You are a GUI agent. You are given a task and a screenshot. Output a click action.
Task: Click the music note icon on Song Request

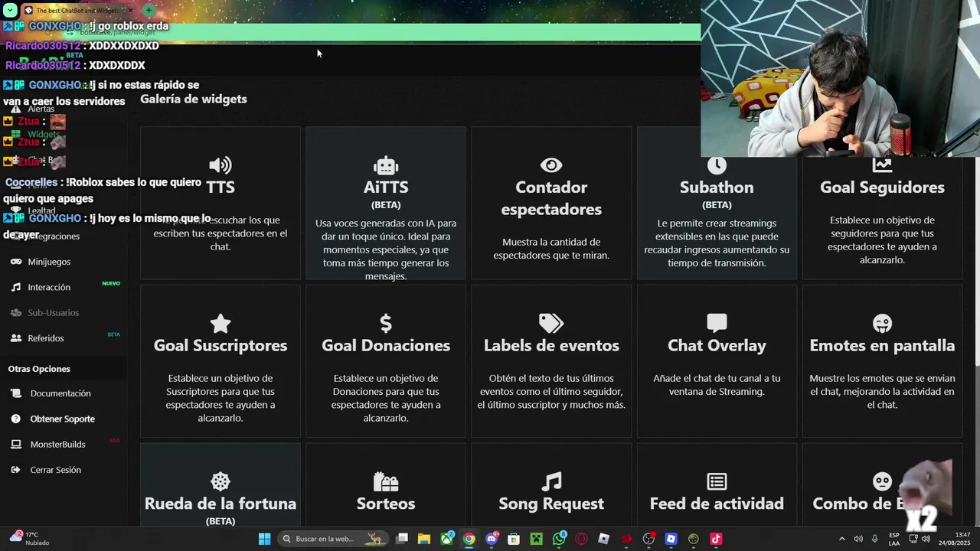pyautogui.click(x=551, y=481)
